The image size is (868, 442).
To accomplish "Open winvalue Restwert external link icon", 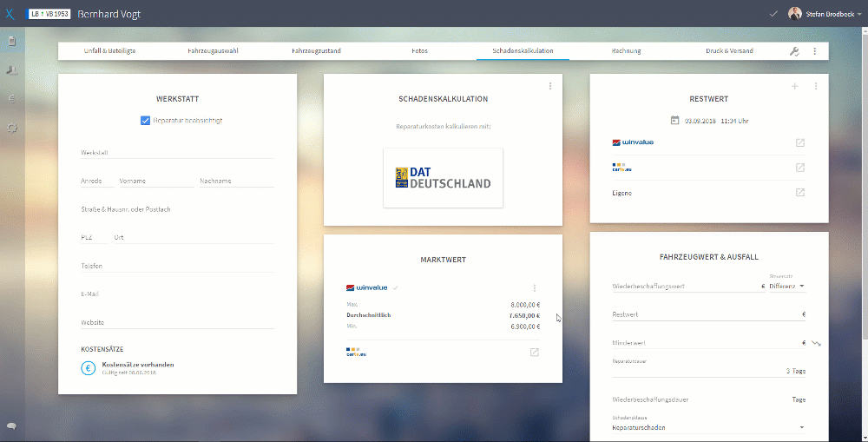I will (x=800, y=142).
